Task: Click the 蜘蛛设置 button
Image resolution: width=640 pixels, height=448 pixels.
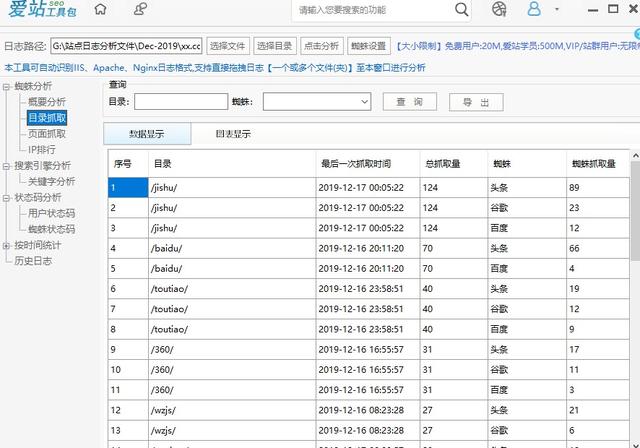Action: (x=368, y=46)
